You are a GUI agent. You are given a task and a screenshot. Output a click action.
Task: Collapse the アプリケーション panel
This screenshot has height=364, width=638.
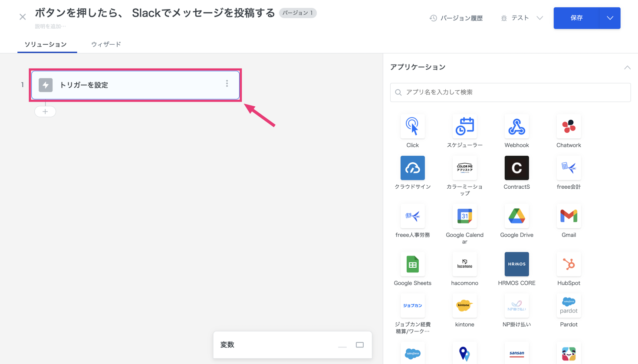tap(627, 67)
